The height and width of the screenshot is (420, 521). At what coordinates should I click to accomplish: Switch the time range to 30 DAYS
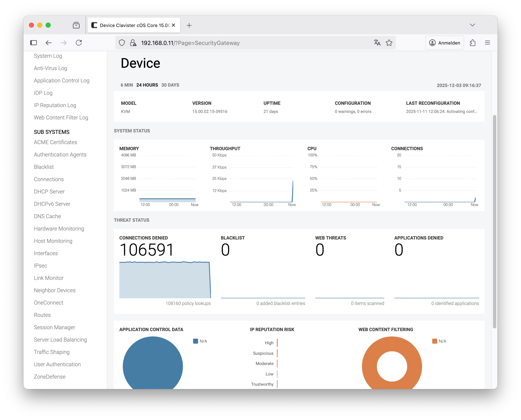click(170, 85)
